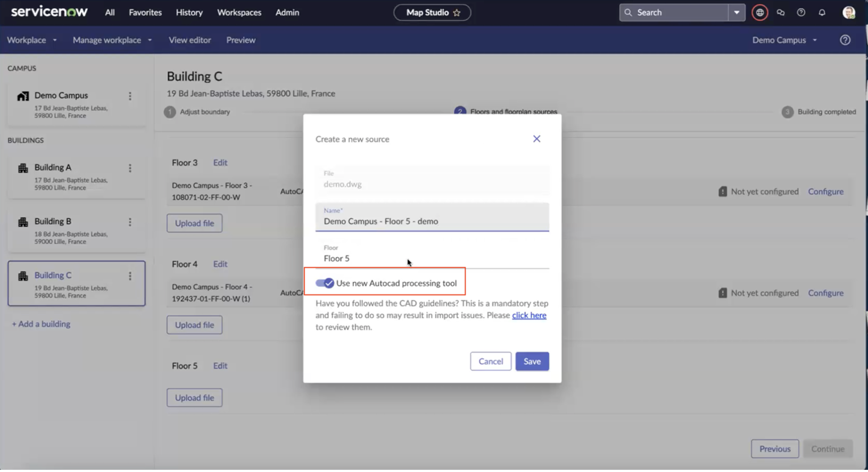Click the global Search box
This screenshot has width=868, height=472.
(673, 12)
